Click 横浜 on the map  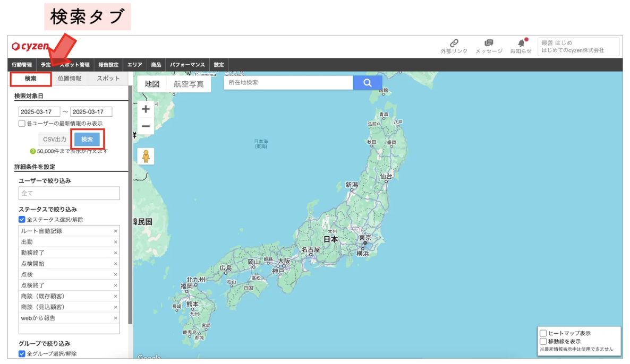click(x=363, y=253)
